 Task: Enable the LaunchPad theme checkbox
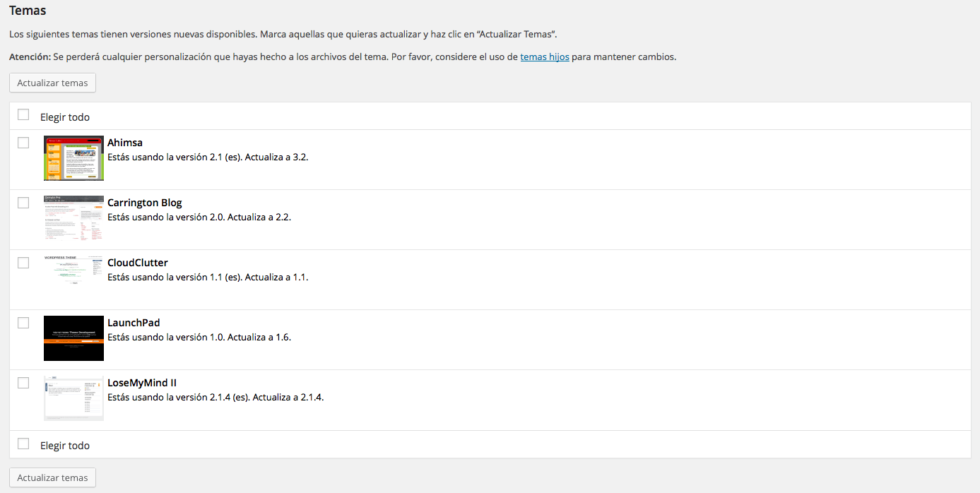pyautogui.click(x=23, y=323)
